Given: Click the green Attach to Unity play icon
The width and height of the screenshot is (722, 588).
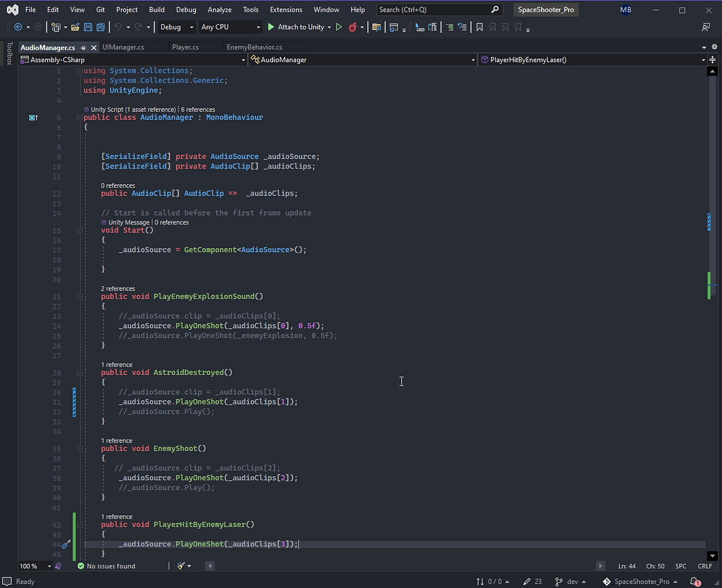Looking at the screenshot, I should pos(271,27).
